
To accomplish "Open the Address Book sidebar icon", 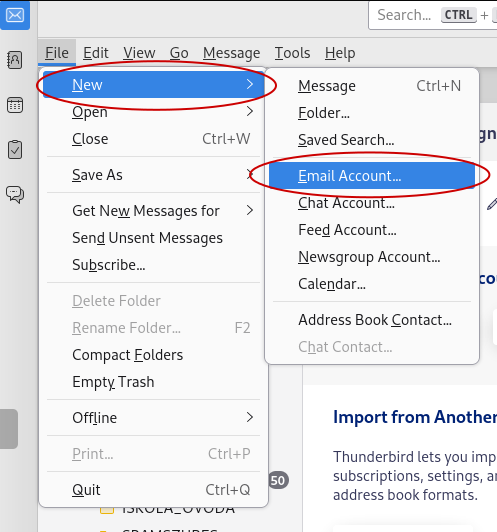I will (x=15, y=60).
